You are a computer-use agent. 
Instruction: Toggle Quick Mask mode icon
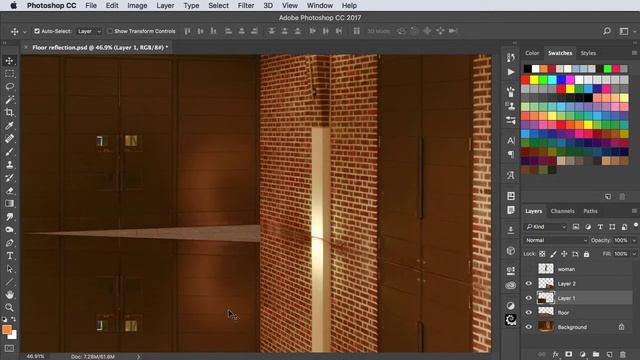(9, 348)
